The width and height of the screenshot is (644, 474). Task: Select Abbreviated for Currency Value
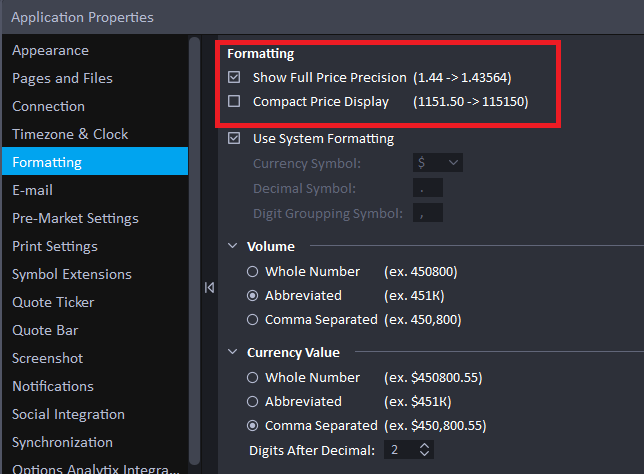(x=253, y=401)
